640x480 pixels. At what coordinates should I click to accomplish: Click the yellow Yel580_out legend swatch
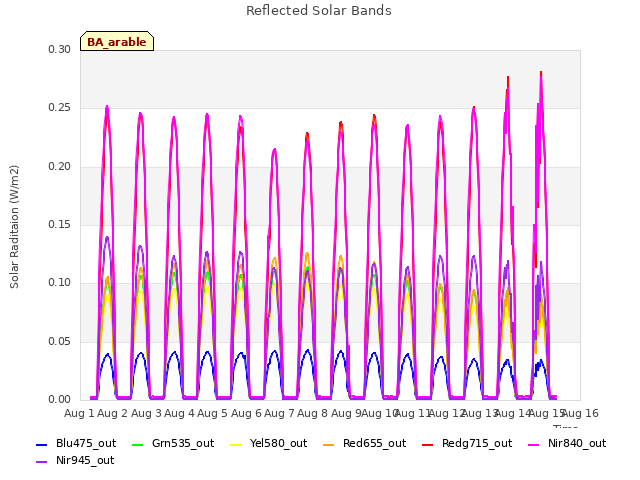coord(236,444)
